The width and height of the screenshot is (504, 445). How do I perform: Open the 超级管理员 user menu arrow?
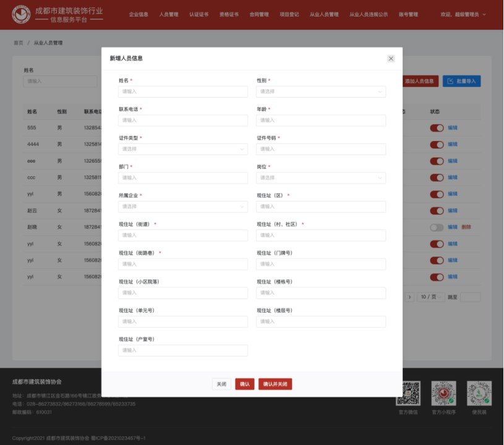[x=484, y=14]
